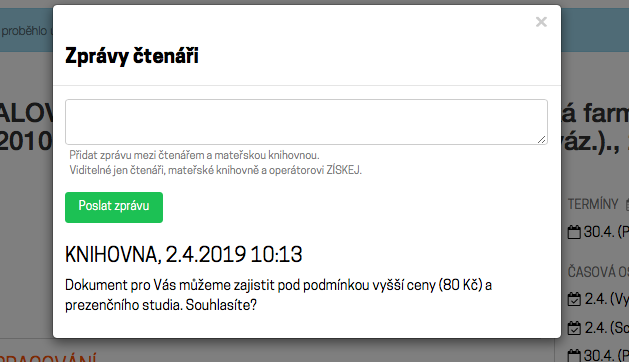This screenshot has height=362, width=629.
Task: Click the library message about 80 Kč
Action: pos(278,295)
